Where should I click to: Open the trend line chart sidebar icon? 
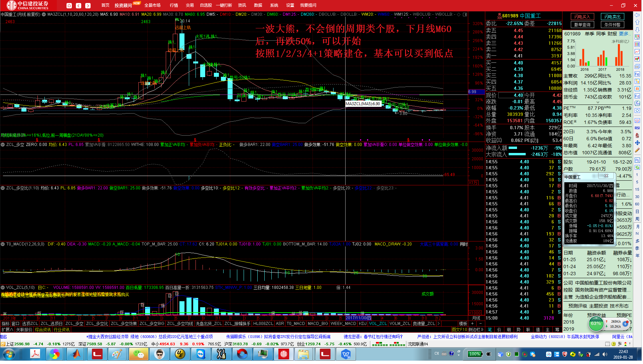click(x=637, y=52)
